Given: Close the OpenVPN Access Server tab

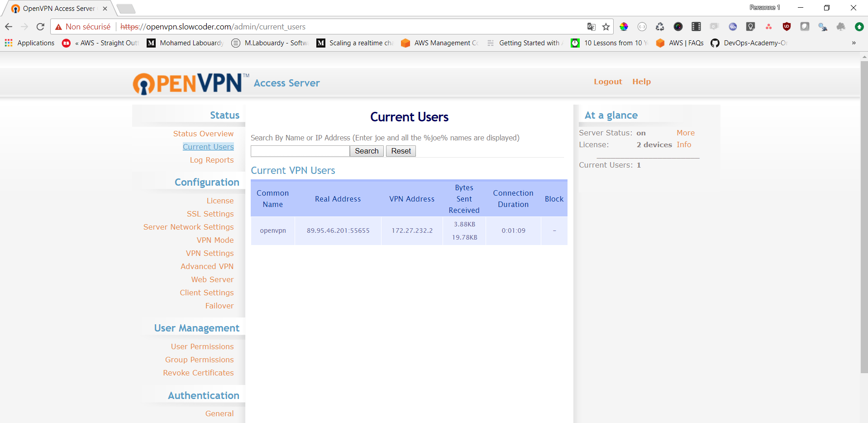Looking at the screenshot, I should point(105,9).
